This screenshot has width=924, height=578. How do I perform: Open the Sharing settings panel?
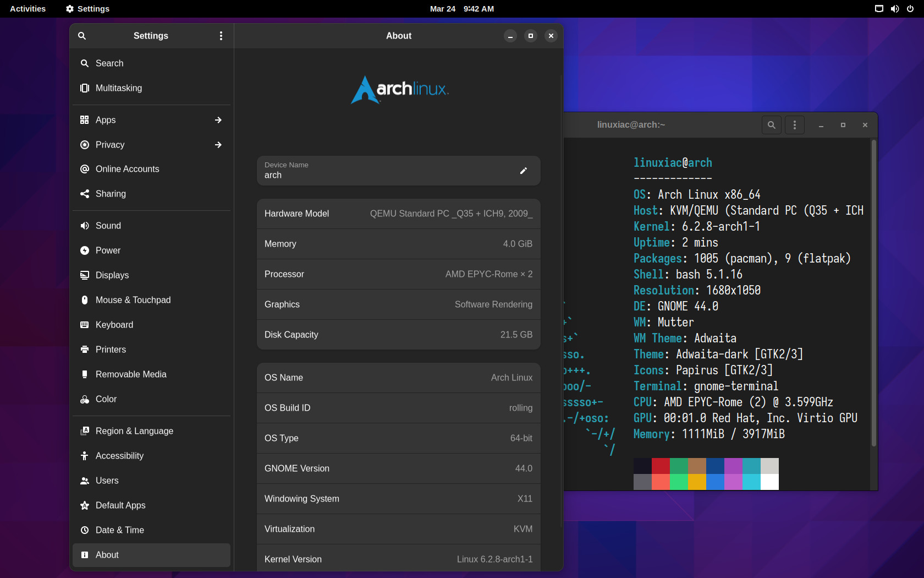[151, 194]
